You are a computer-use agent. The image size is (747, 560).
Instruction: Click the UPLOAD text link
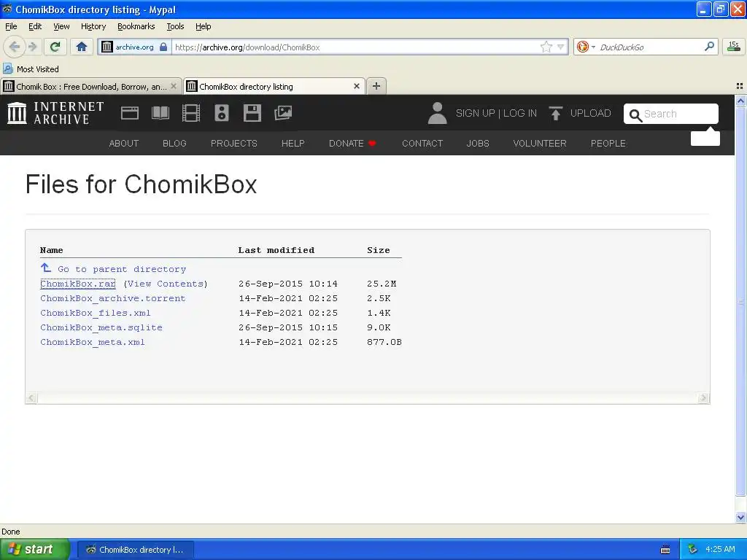[591, 113]
